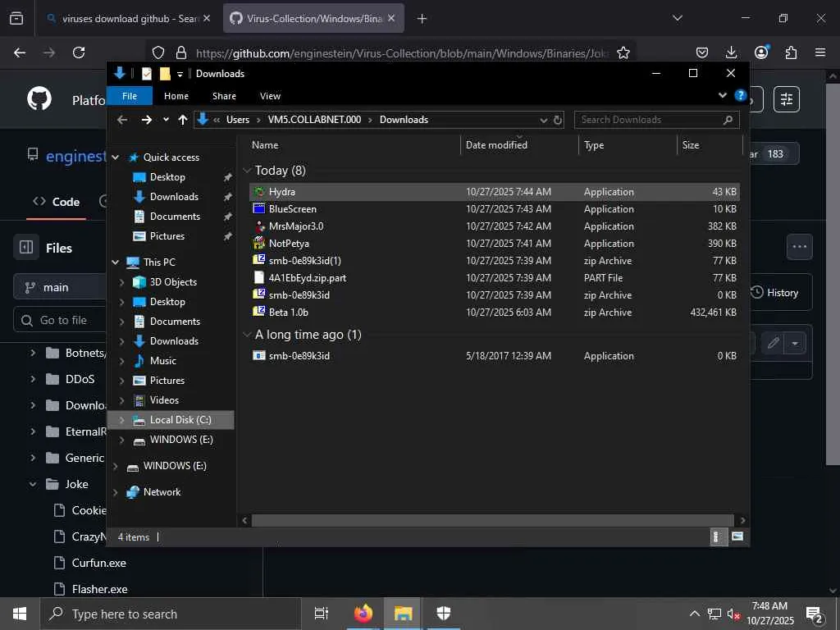Image resolution: width=840 pixels, height=630 pixels.
Task: Click the Explorer help icon
Action: click(741, 95)
